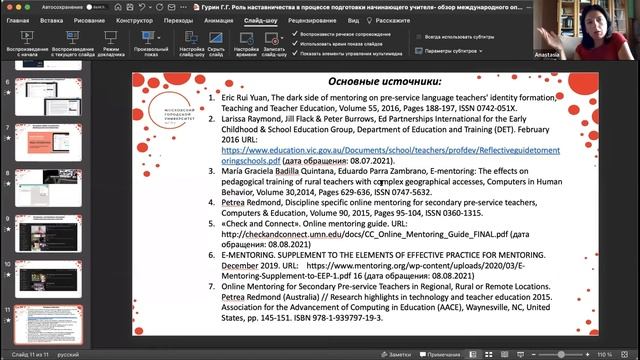Click the Custom Show (Произвольный показ) icon
Screen dimensions: 640x360
click(x=148, y=38)
